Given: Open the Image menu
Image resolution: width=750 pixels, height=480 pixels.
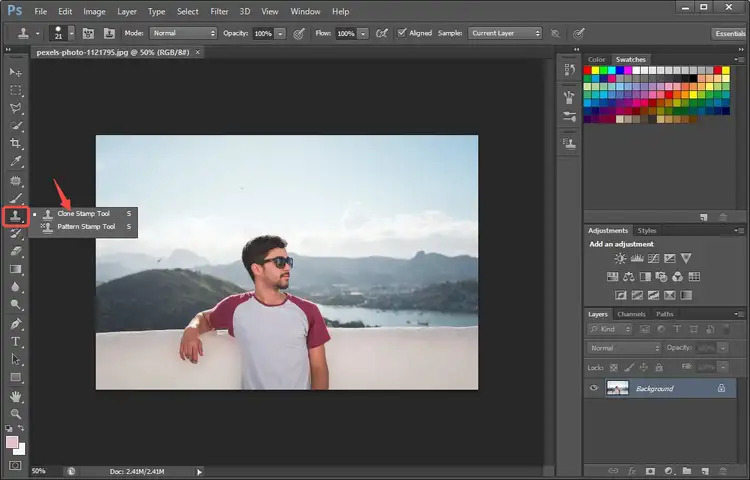Looking at the screenshot, I should 94,11.
